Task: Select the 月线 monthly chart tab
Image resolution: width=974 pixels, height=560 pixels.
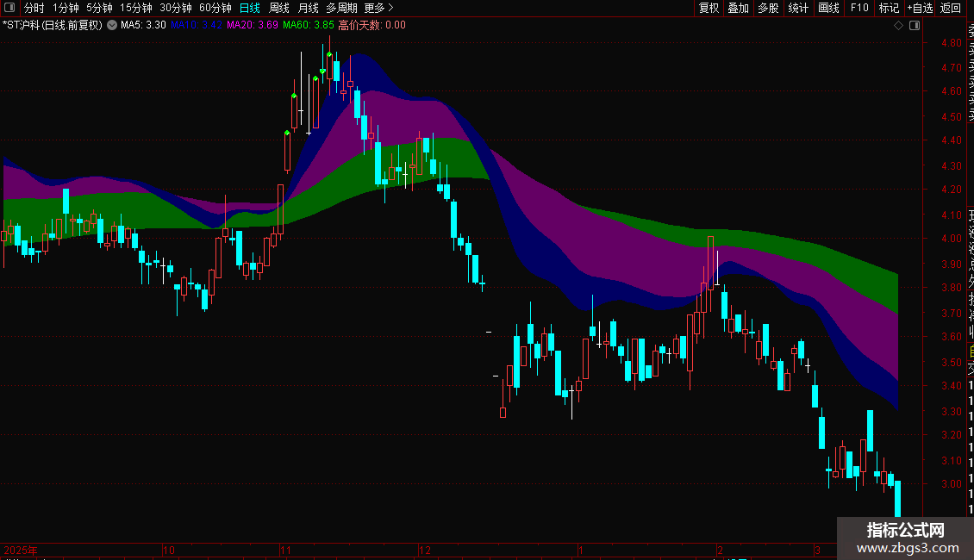Action: [x=308, y=8]
